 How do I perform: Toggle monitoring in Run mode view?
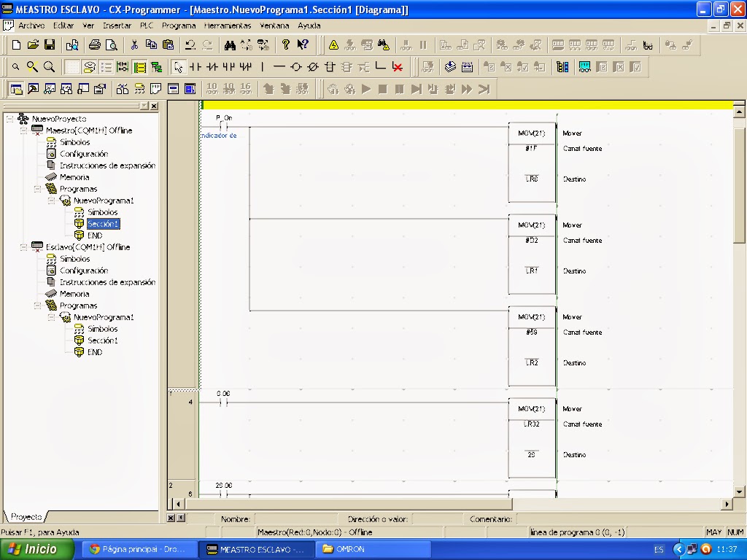click(x=123, y=67)
